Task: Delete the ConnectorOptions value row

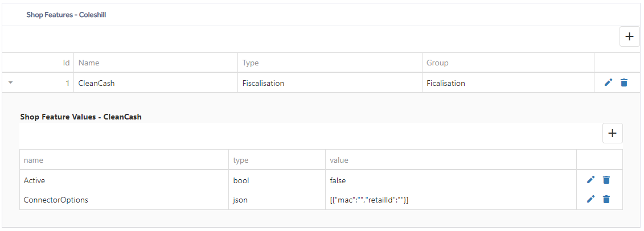Action: (606, 199)
